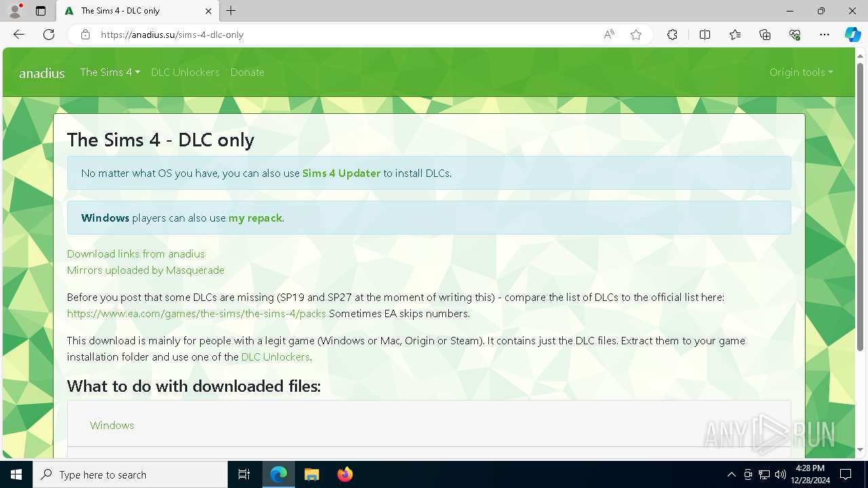Open Task View on taskbar
868x488 pixels.
tap(244, 474)
